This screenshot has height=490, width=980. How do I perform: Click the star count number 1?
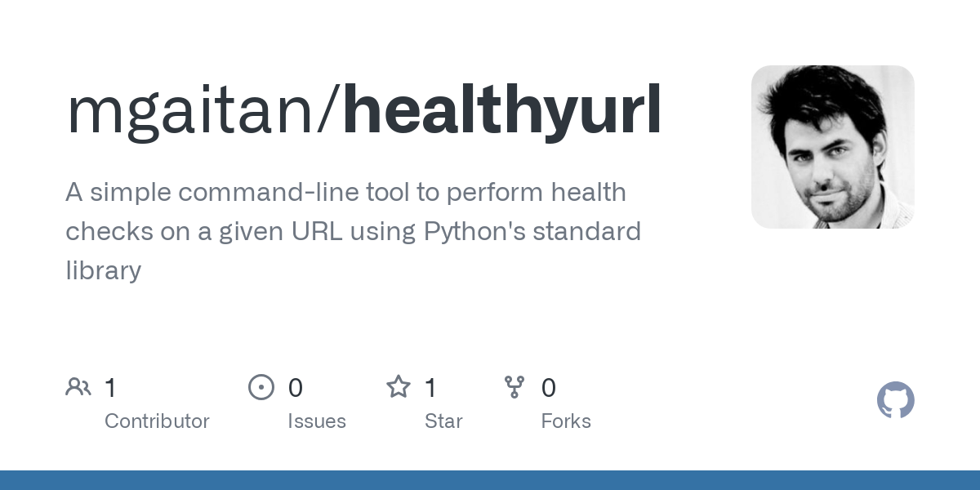pos(430,388)
